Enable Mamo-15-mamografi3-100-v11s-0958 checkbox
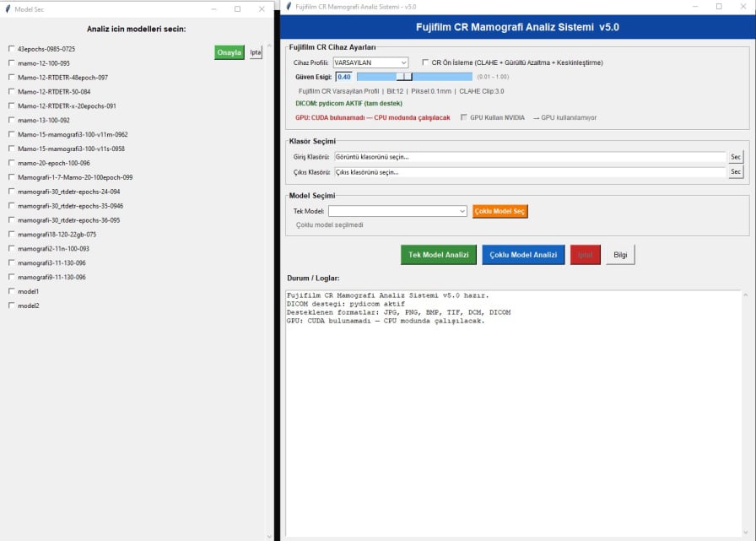756x541 pixels. pyautogui.click(x=11, y=149)
